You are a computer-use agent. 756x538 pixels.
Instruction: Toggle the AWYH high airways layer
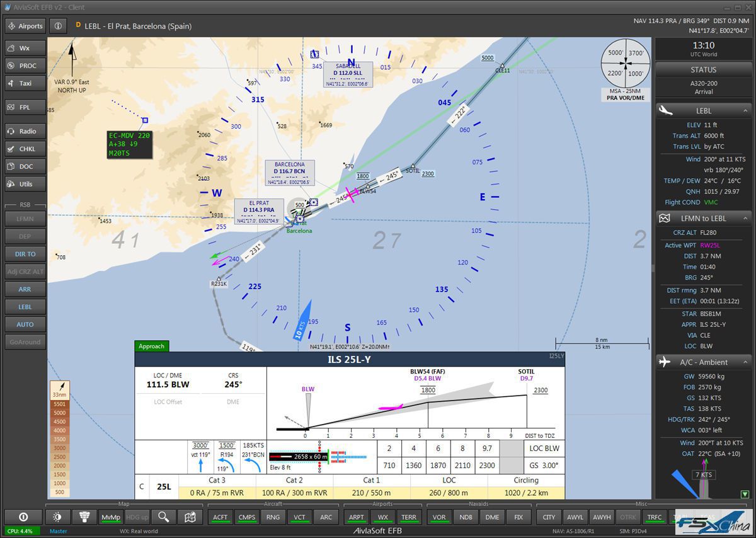pyautogui.click(x=602, y=517)
